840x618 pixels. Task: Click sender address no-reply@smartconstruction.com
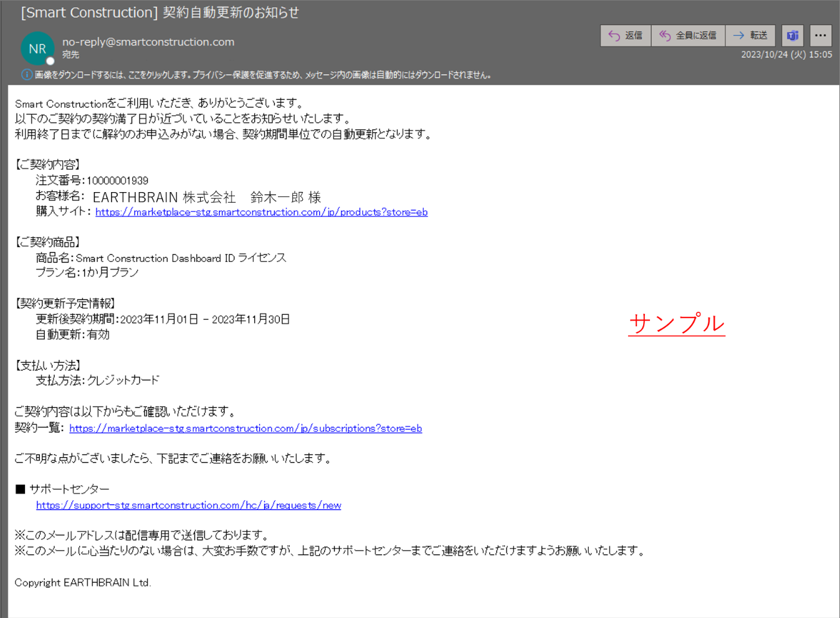[x=148, y=42]
